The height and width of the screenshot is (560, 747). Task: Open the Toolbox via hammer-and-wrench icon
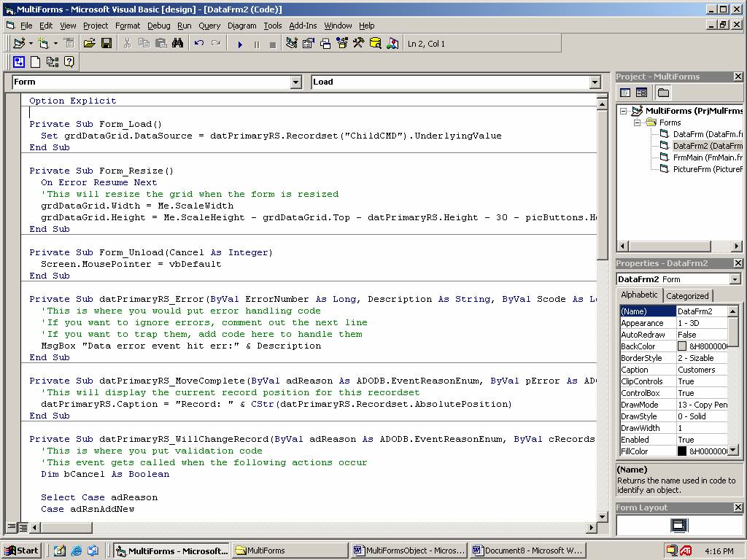(x=358, y=44)
